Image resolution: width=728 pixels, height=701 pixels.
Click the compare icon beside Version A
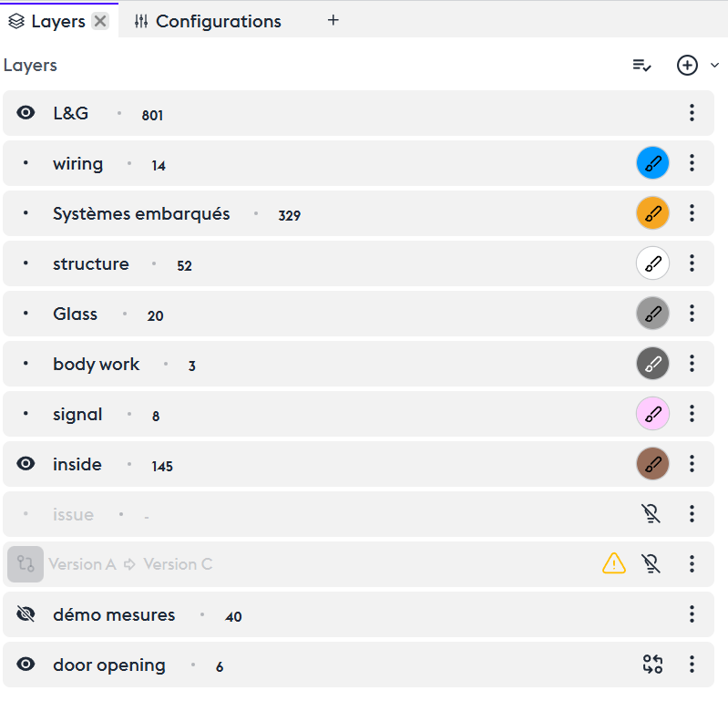pyautogui.click(x=26, y=564)
